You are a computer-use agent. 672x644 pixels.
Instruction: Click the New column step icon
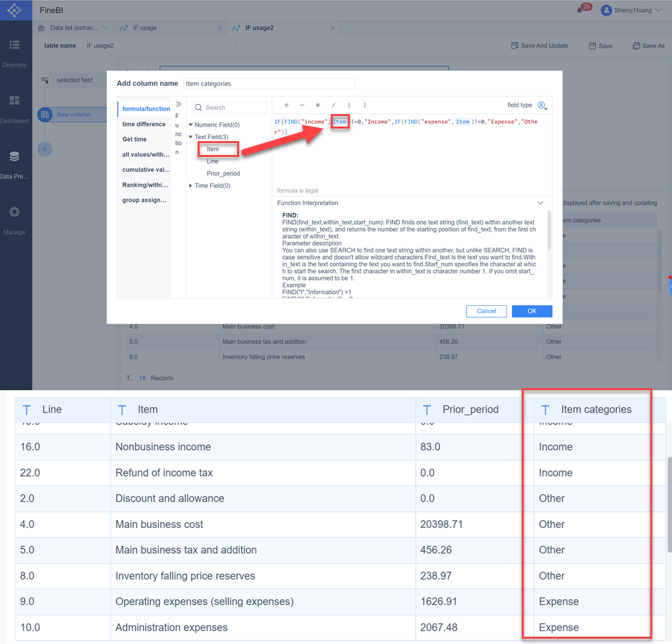tap(45, 115)
